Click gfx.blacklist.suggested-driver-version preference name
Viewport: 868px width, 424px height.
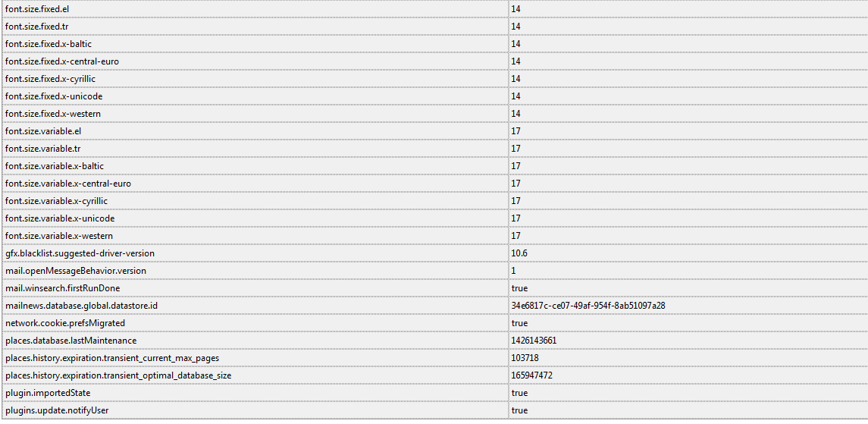(80, 253)
